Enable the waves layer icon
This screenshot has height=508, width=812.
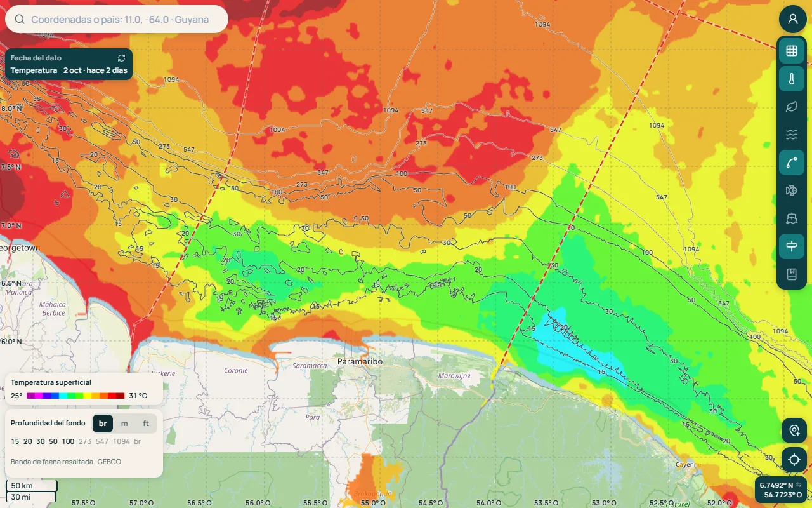(792, 135)
